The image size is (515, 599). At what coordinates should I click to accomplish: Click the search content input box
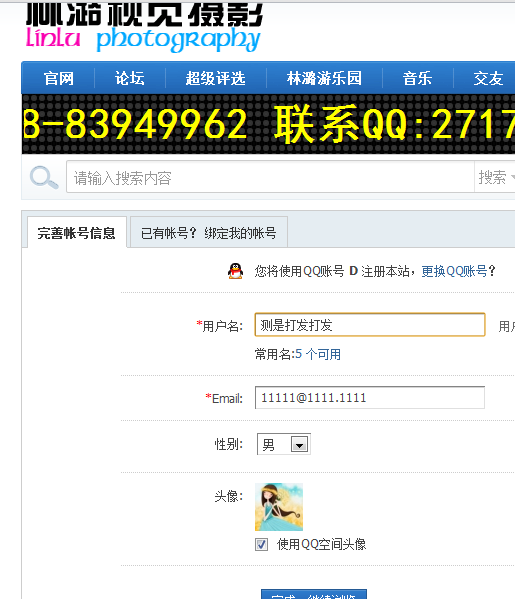tap(270, 177)
